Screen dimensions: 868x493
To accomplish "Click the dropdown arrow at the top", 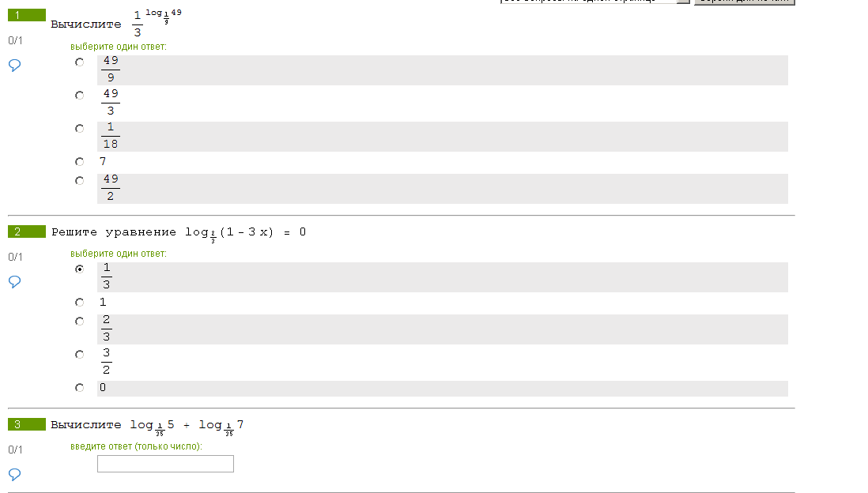I will pyautogui.click(x=684, y=1).
